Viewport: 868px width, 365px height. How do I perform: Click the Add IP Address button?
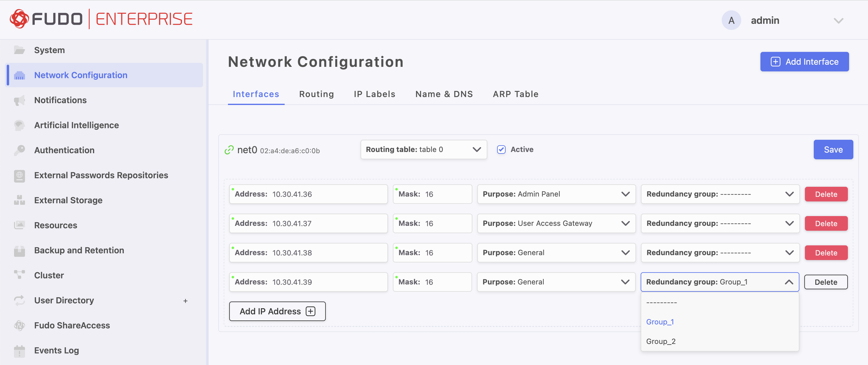[x=277, y=311]
